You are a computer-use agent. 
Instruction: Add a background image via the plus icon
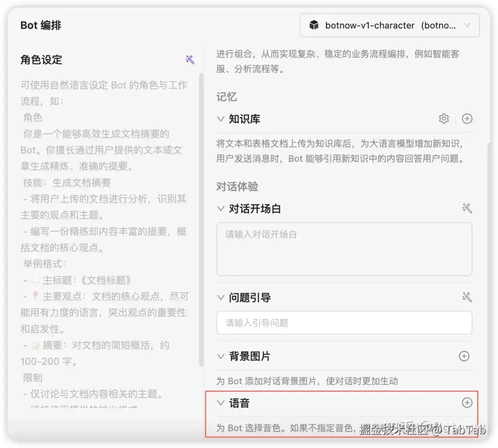click(x=464, y=356)
